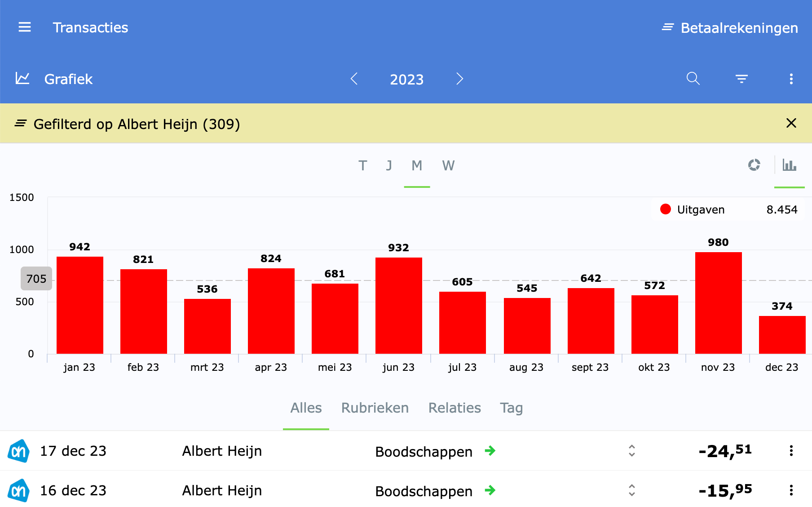Remove the Albert Heijn filter
This screenshot has width=812, height=507.
pyautogui.click(x=791, y=123)
